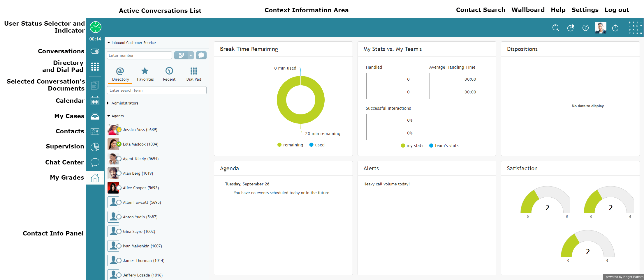Toggle the "team's stats" legend item
The height and width of the screenshot is (280, 644).
[x=444, y=146]
